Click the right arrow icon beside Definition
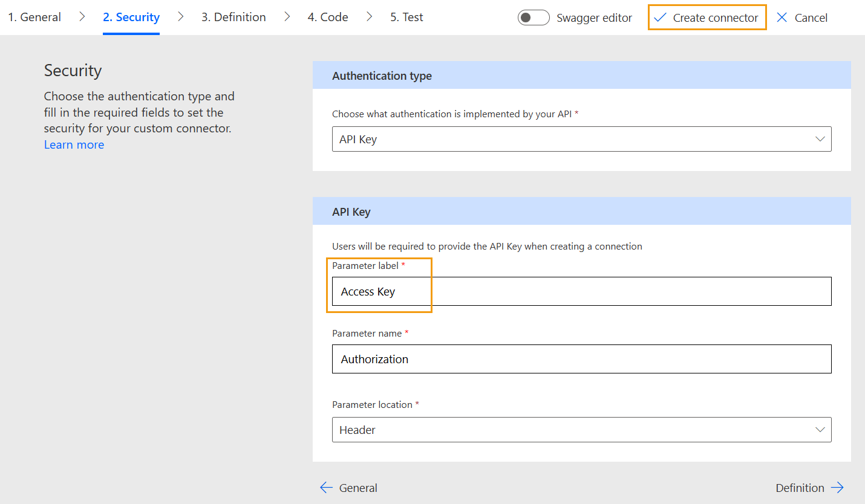Viewport: 865px width, 504px height. pyautogui.click(x=837, y=488)
